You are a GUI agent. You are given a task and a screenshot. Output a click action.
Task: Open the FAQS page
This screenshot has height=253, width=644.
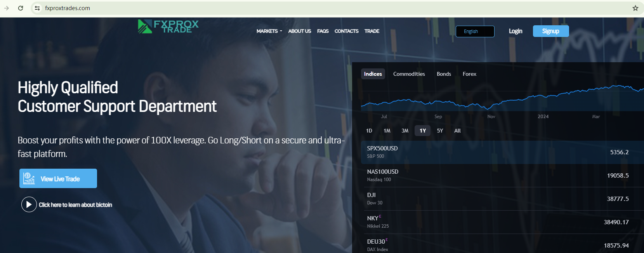pyautogui.click(x=323, y=31)
